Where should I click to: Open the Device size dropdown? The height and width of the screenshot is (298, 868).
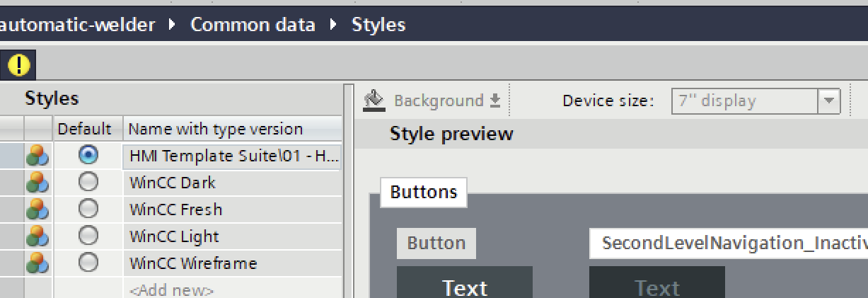coord(828,101)
